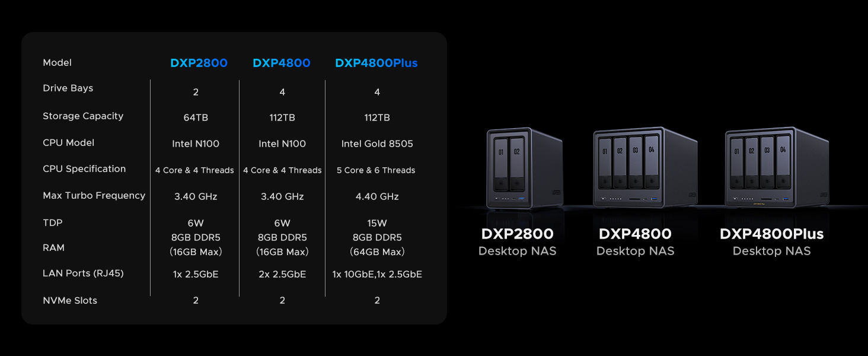This screenshot has height=356, width=868.
Task: Click the blue USB port on the DXP2800 front
Action: click(x=521, y=199)
